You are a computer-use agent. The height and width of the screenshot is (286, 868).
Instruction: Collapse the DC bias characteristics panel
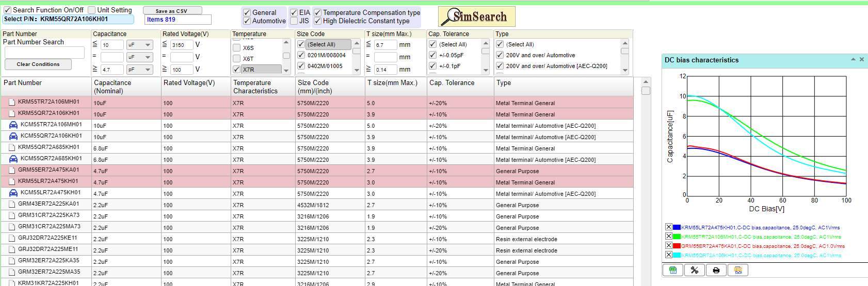click(853, 60)
